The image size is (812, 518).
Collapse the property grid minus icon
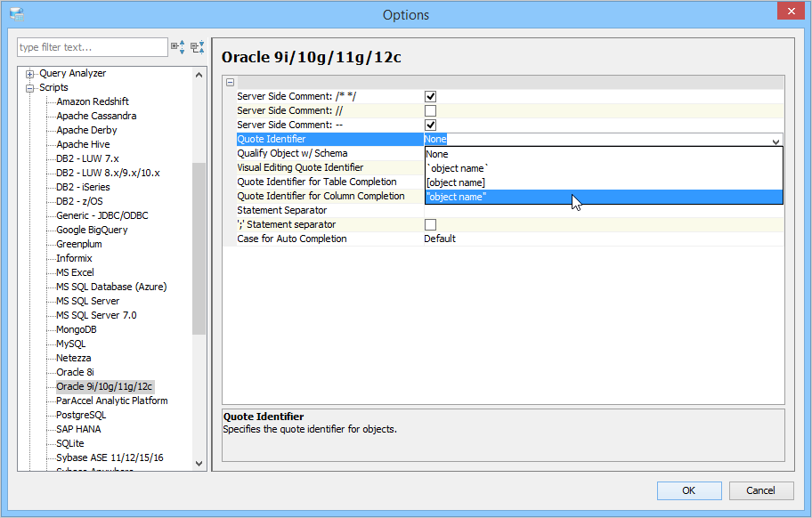coord(230,82)
